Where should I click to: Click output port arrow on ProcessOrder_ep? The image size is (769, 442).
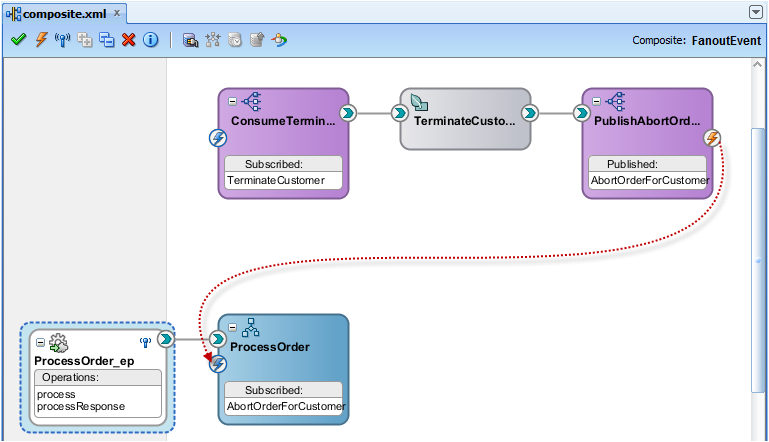click(166, 339)
